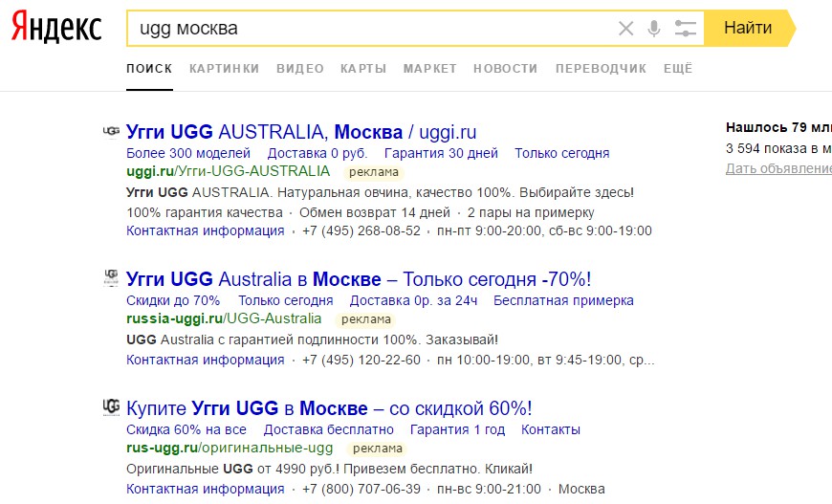Open the rus-ugg.ru/оригинальные-ugg green URL
Screen dimensions: 832x504
pyautogui.click(x=230, y=448)
